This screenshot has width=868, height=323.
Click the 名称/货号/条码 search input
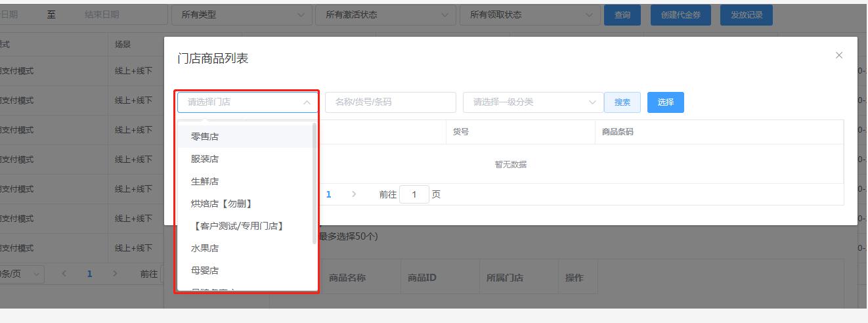[390, 102]
